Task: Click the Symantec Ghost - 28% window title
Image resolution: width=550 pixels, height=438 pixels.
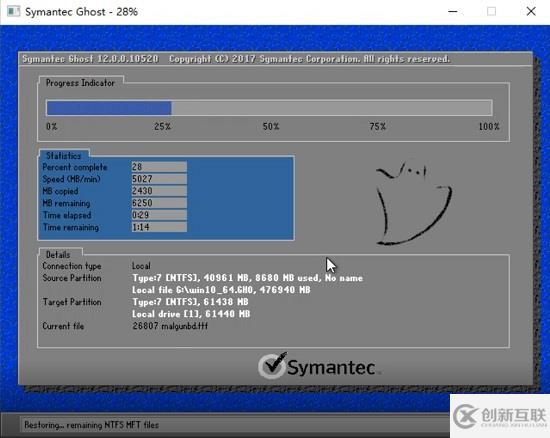Action: (81, 12)
